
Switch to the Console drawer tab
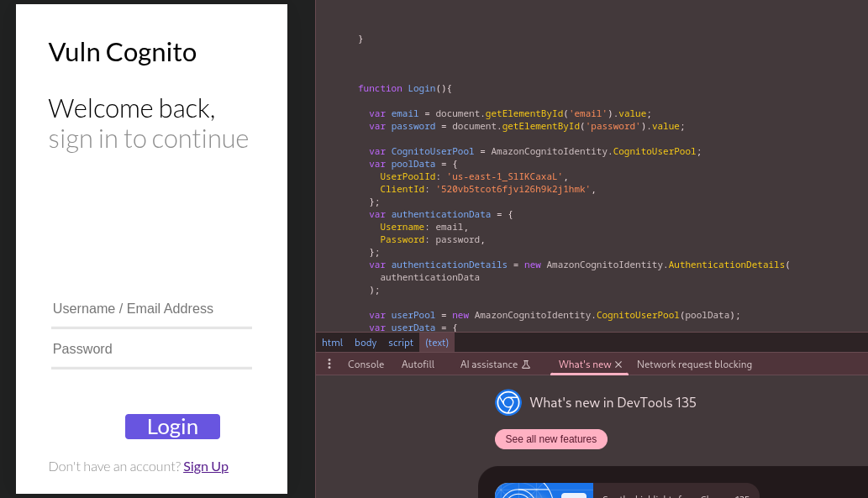click(366, 364)
